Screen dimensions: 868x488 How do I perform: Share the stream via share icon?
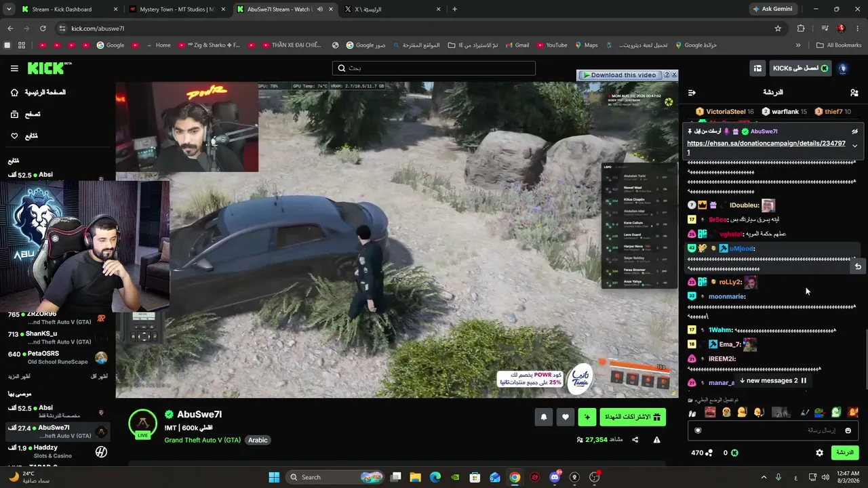pos(635,440)
